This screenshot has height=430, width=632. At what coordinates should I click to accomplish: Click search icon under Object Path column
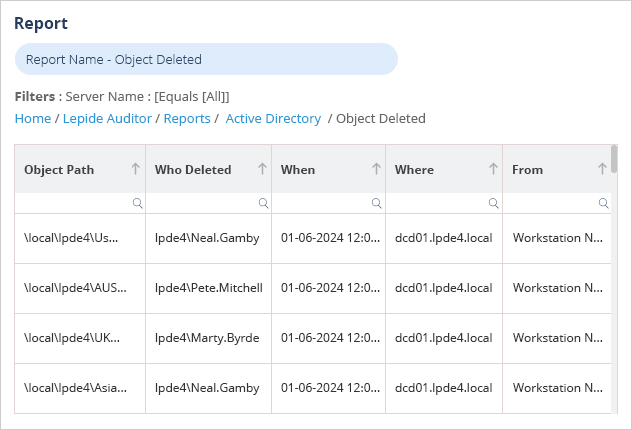[x=137, y=203]
